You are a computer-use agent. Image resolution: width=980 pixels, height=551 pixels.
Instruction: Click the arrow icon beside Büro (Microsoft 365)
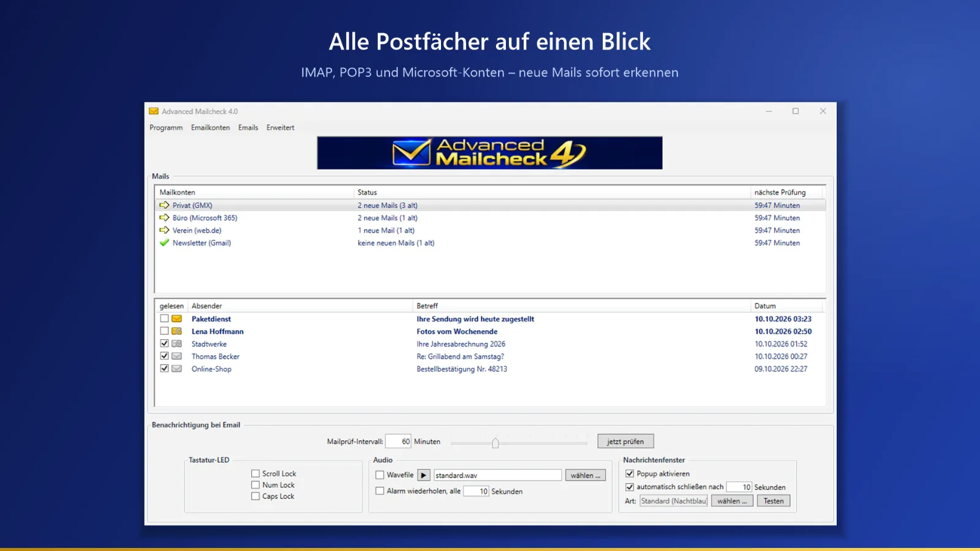pos(164,217)
